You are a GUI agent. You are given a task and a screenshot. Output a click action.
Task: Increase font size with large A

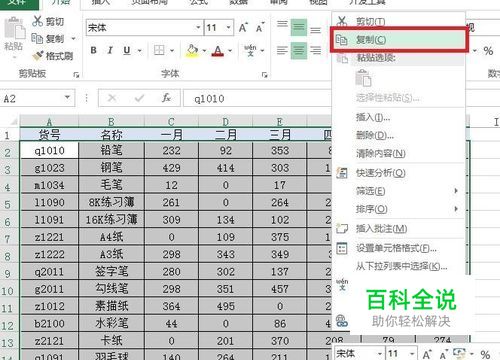243,27
